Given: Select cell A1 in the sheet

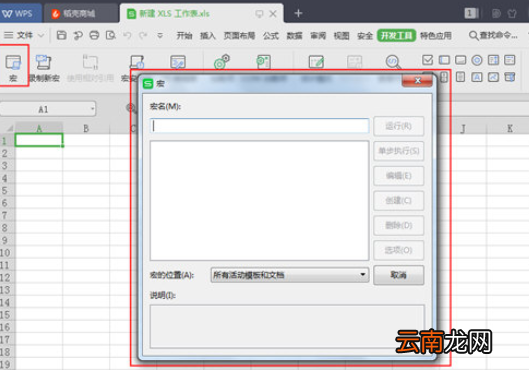Looking at the screenshot, I should tap(39, 140).
